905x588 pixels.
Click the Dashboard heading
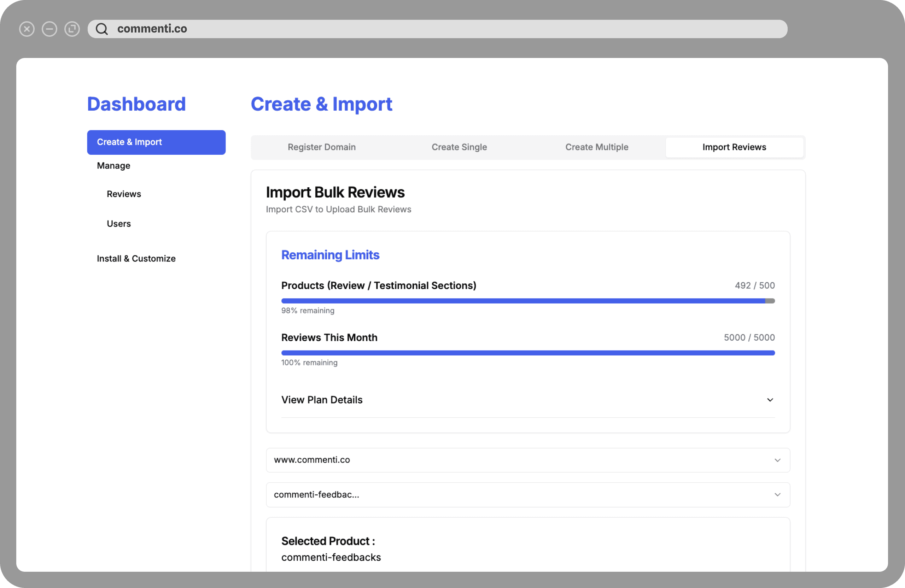coord(136,104)
